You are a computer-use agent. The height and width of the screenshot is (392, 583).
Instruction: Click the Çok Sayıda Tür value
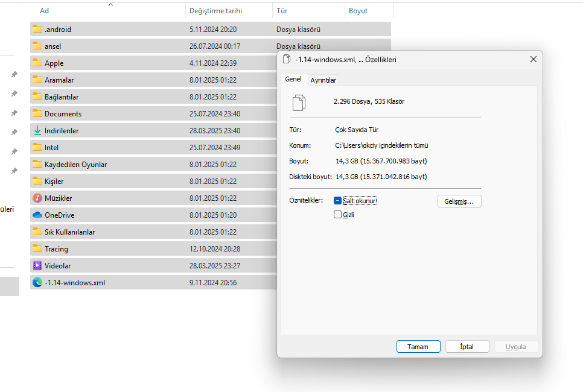(x=357, y=130)
